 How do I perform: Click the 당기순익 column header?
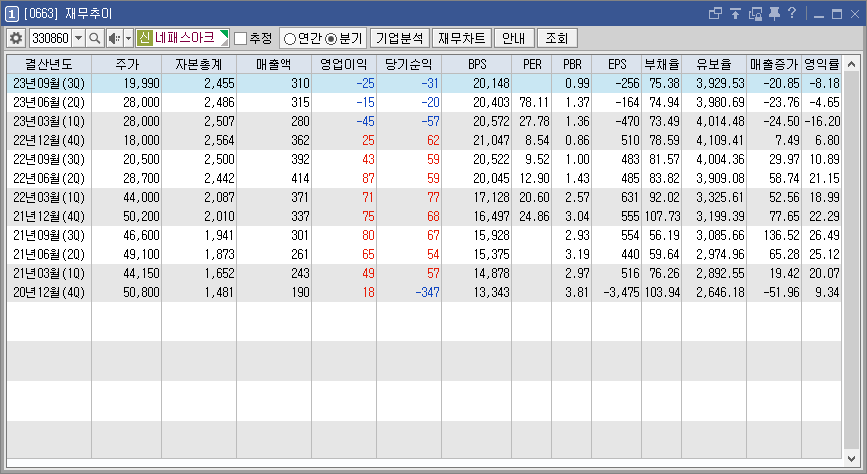(x=409, y=64)
